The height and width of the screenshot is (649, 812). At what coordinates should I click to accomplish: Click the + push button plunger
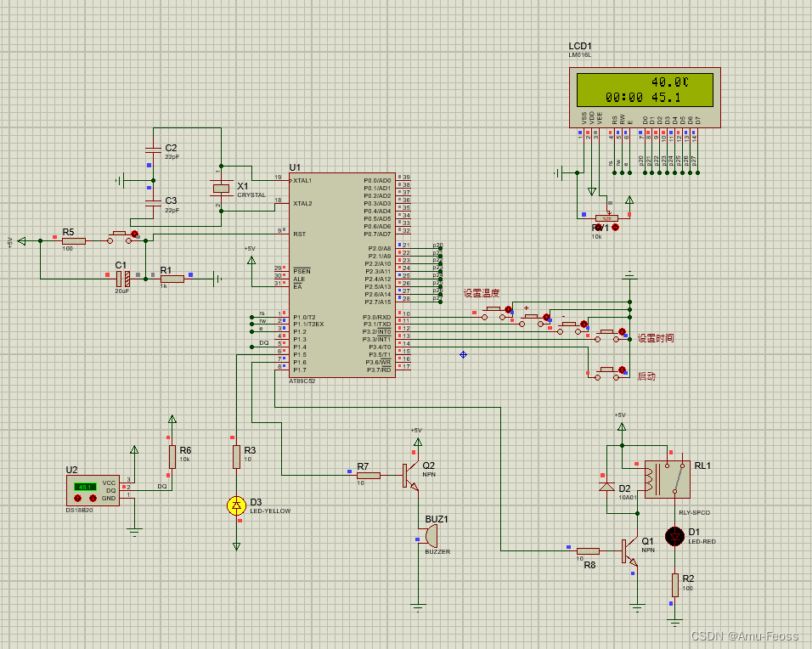pyautogui.click(x=531, y=317)
